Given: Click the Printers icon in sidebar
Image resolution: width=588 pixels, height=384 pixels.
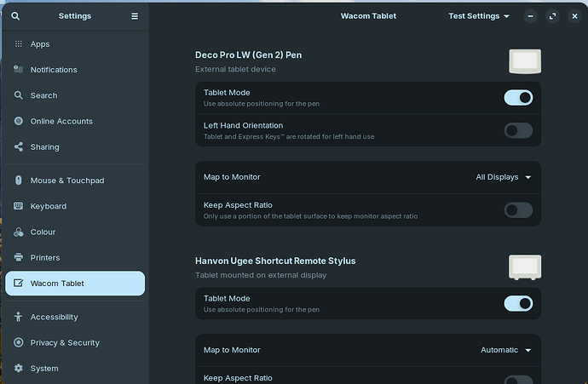Looking at the screenshot, I should coord(19,257).
